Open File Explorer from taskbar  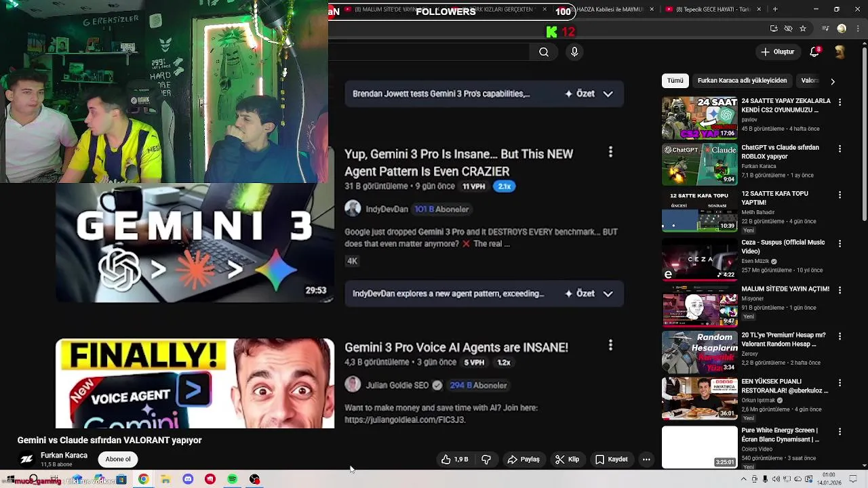point(165,480)
